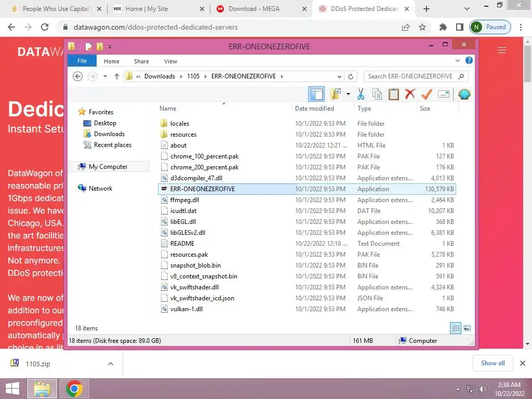Switch to People Who Use Capital tab

[56, 9]
